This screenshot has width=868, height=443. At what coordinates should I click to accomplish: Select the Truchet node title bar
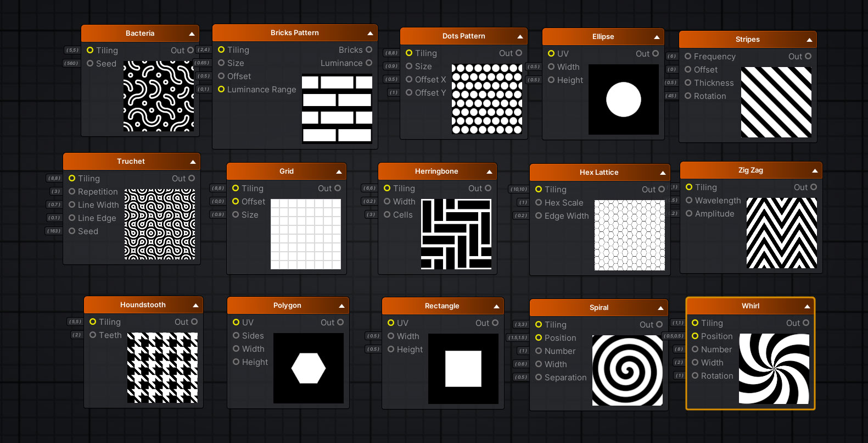point(132,162)
